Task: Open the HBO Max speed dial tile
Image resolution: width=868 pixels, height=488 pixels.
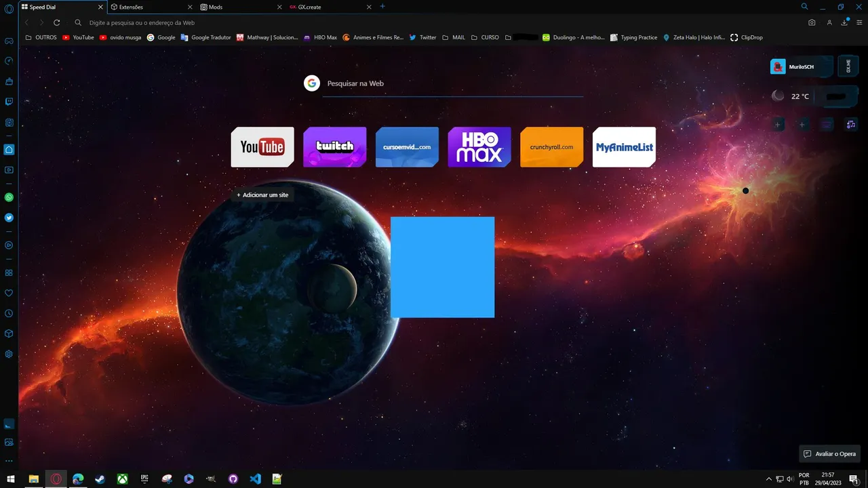Action: [479, 147]
